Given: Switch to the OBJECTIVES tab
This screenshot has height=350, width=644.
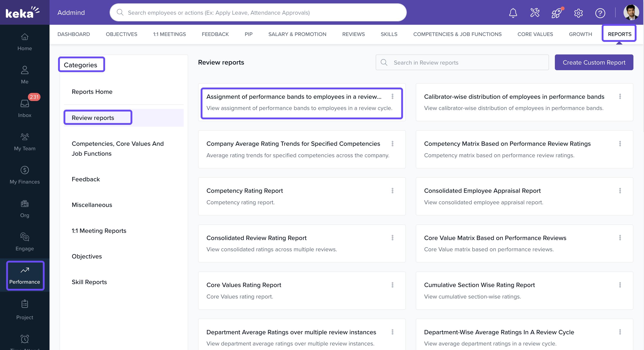Looking at the screenshot, I should (121, 34).
